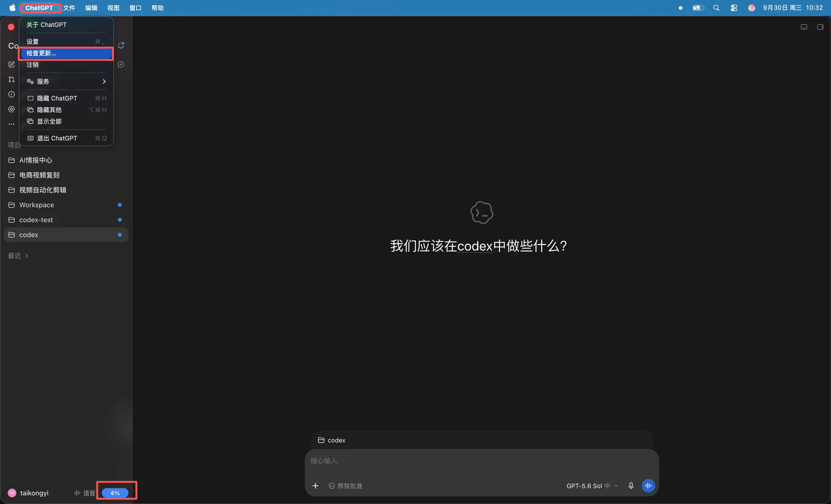
Task: Focus the 随心输入 message input field
Action: click(481, 461)
